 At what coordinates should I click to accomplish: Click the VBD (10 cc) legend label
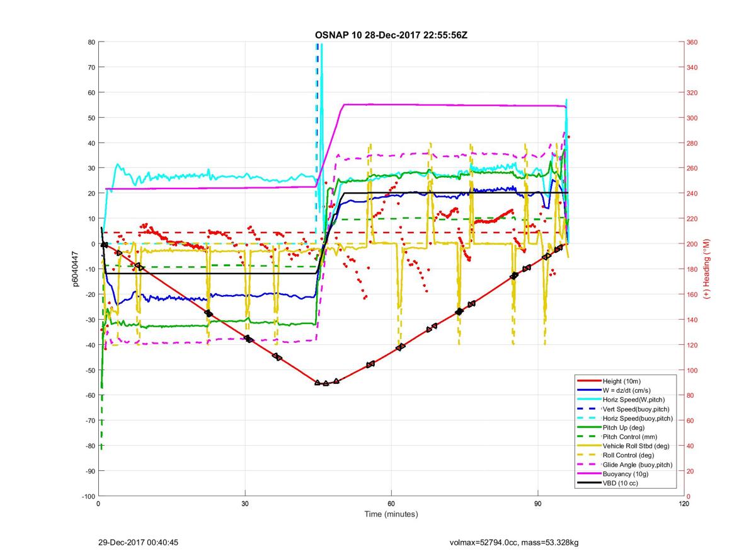[x=621, y=482]
